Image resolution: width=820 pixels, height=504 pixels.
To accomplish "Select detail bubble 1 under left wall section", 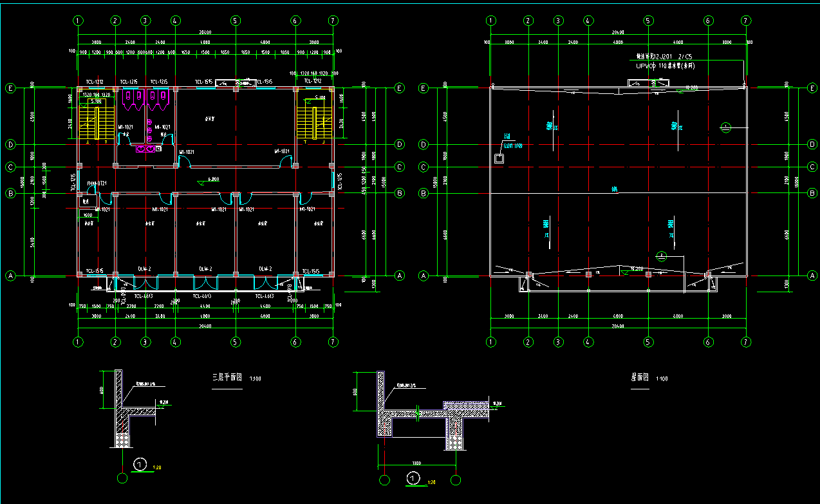I will tap(141, 463).
